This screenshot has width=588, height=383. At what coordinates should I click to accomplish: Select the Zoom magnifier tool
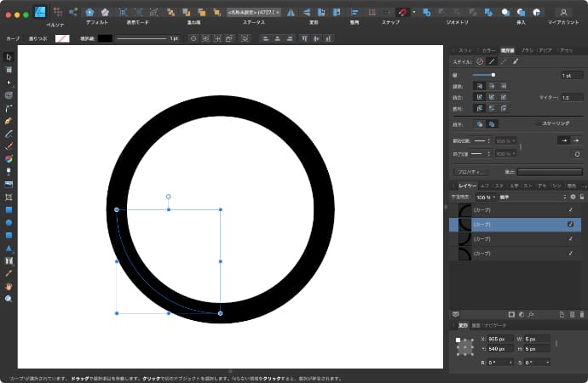pos(9,299)
